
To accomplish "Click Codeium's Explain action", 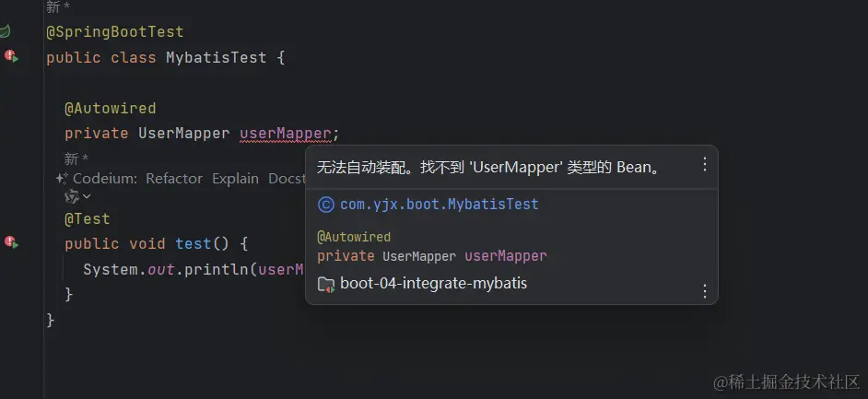I will (x=236, y=179).
